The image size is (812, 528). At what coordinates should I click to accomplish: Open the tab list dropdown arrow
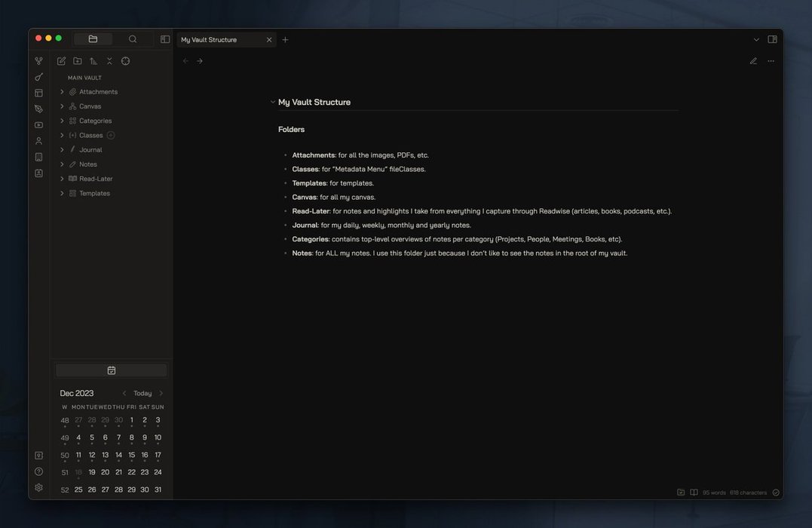click(756, 39)
